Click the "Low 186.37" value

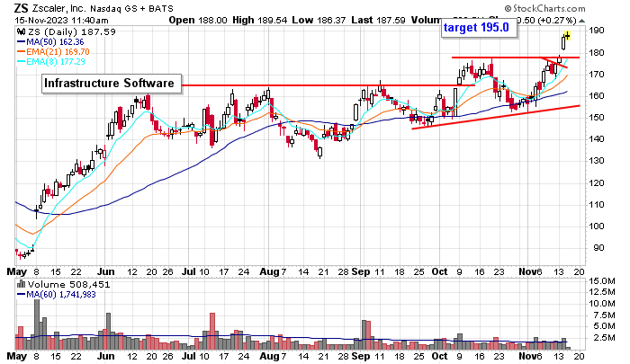point(319,20)
